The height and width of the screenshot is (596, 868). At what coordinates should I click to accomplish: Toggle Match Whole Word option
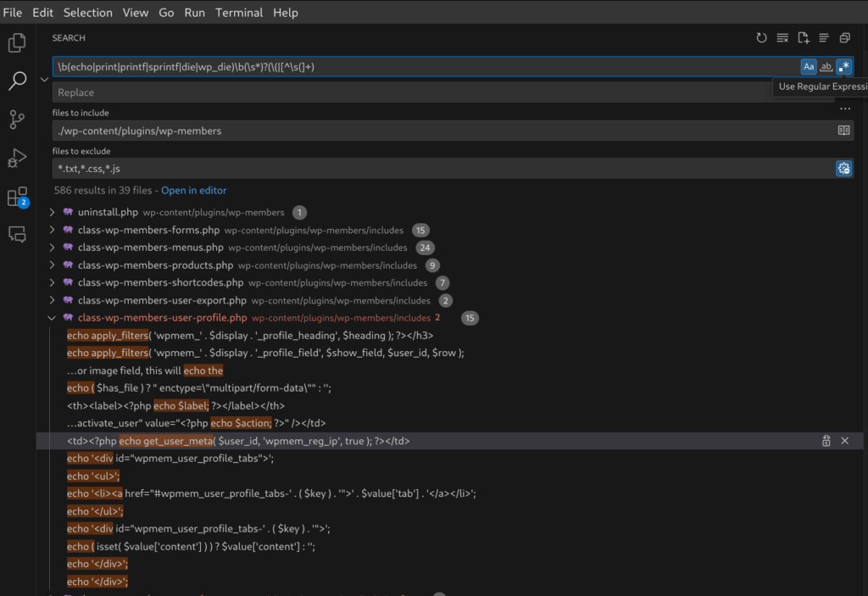(826, 65)
